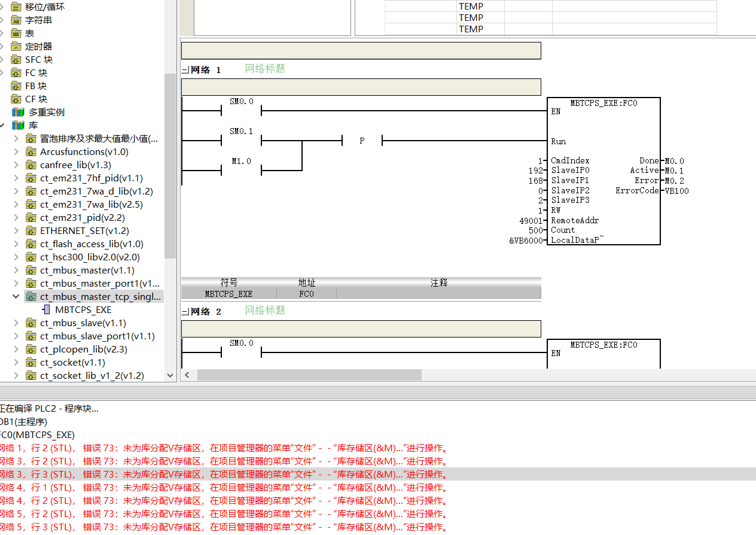
Task: Collapse 网络 2 using its minus box
Action: [x=185, y=312]
